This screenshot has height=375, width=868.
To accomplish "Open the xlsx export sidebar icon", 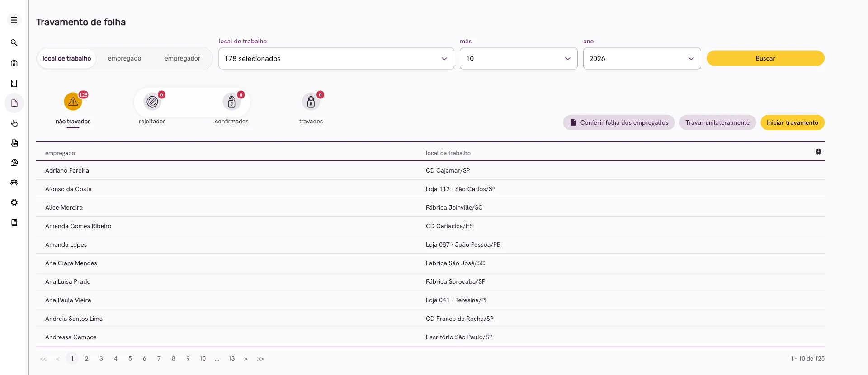I will tap(14, 143).
